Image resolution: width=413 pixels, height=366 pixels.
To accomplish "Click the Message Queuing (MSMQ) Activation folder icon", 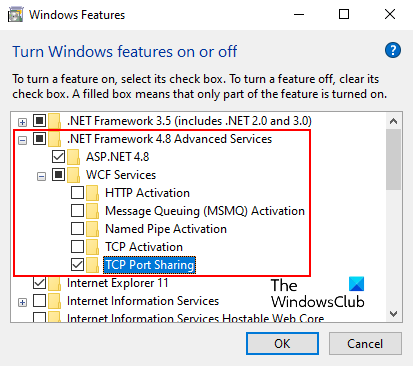I will click(x=93, y=211).
